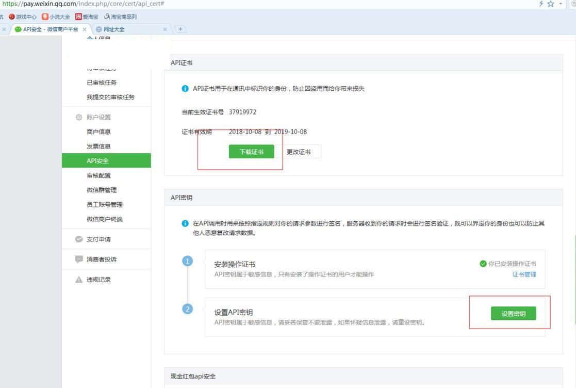Image resolution: width=576 pixels, height=392 pixels.
Task: Expand the 支付申请 sidebar section
Action: 98,239
